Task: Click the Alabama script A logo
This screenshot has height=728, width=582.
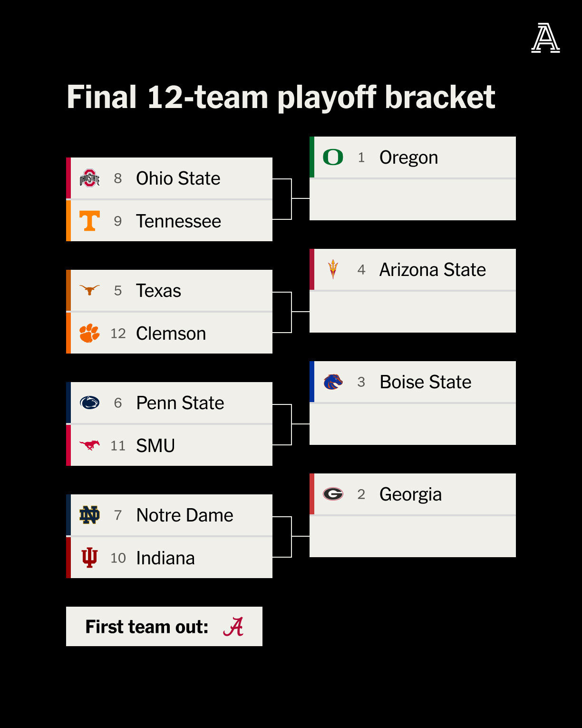Action: coord(233,627)
